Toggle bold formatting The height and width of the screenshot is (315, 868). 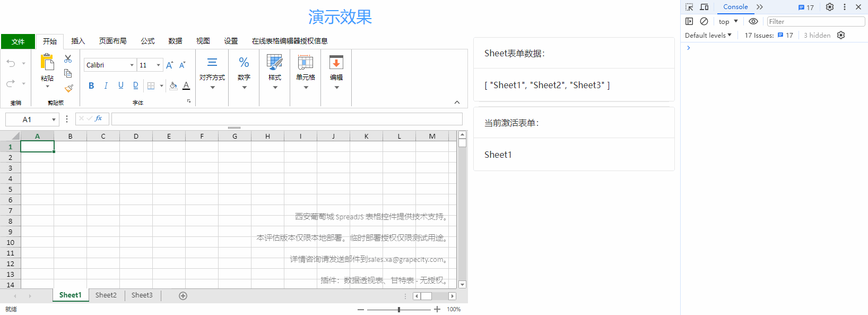click(91, 86)
